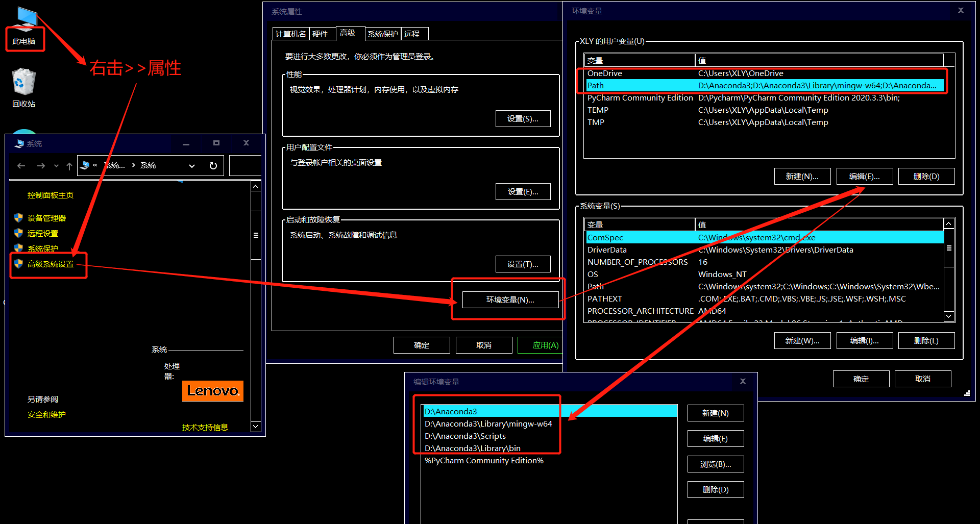
Task: Open Advanced system settings (高级系统设置) link
Action: (x=51, y=264)
